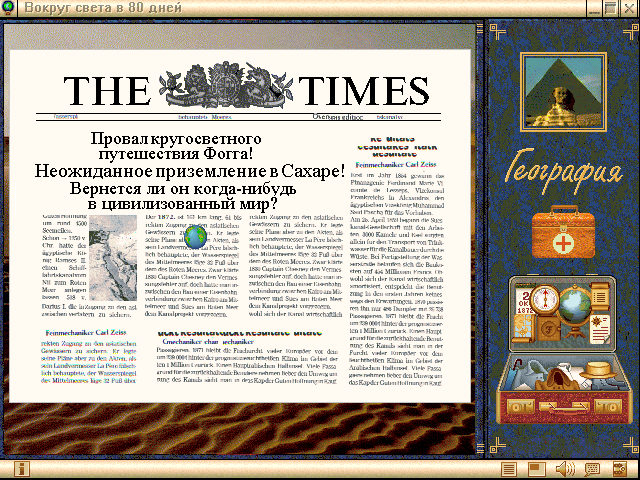Click the app icon in title bar

(7, 7)
